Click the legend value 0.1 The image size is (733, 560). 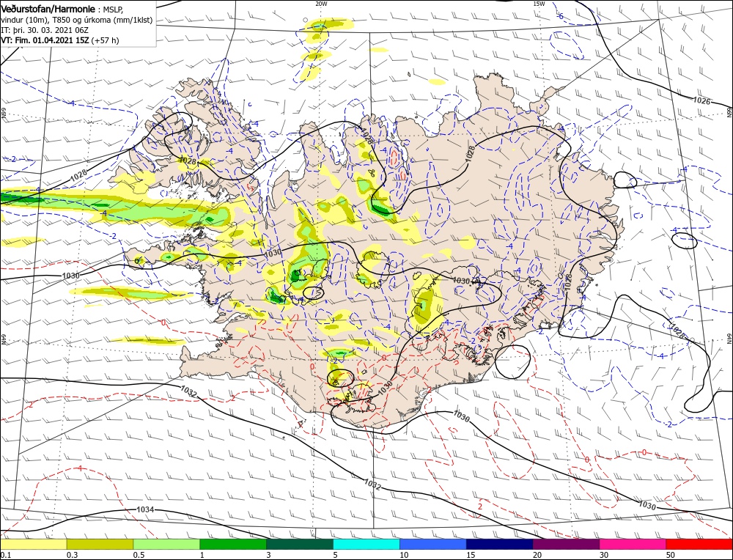[6, 555]
